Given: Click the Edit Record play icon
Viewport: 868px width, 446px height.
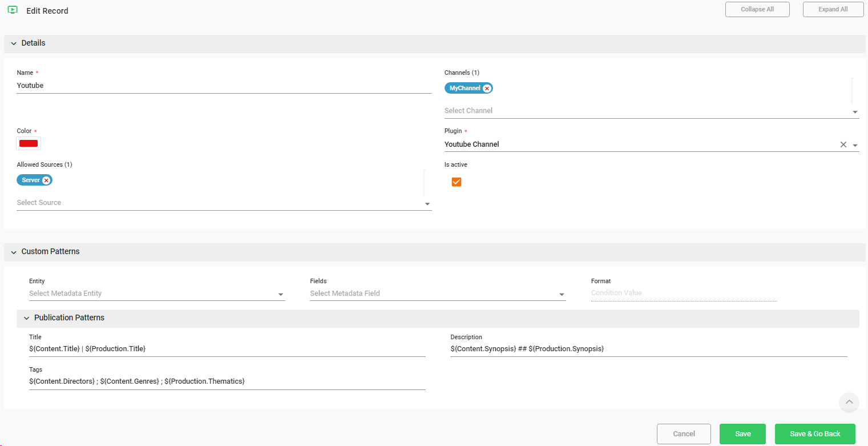Looking at the screenshot, I should 13,10.
